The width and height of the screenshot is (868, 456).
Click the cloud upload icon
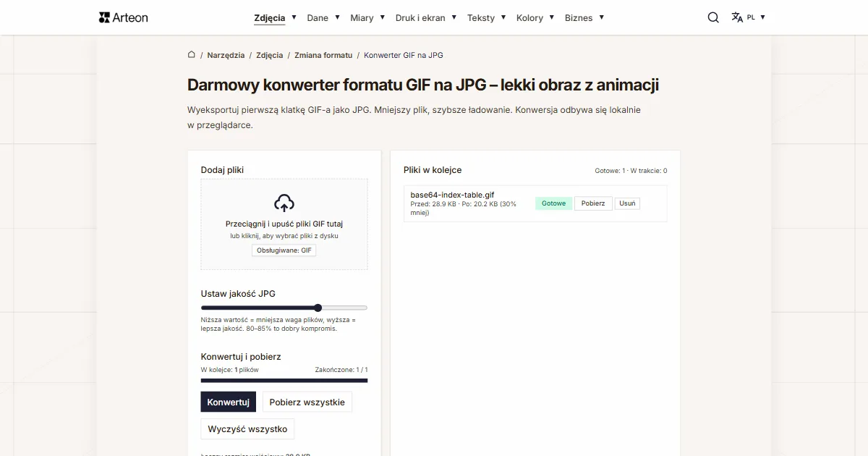284,203
